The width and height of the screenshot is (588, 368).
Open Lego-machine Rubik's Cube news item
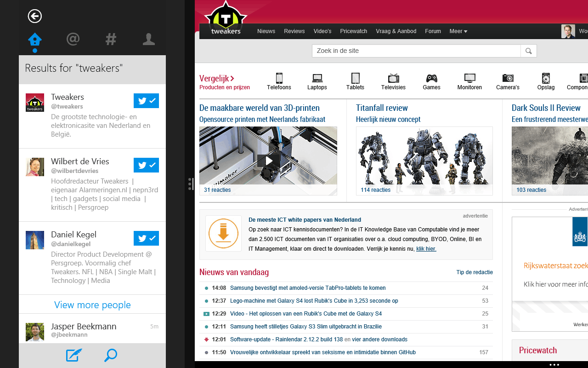click(x=314, y=301)
